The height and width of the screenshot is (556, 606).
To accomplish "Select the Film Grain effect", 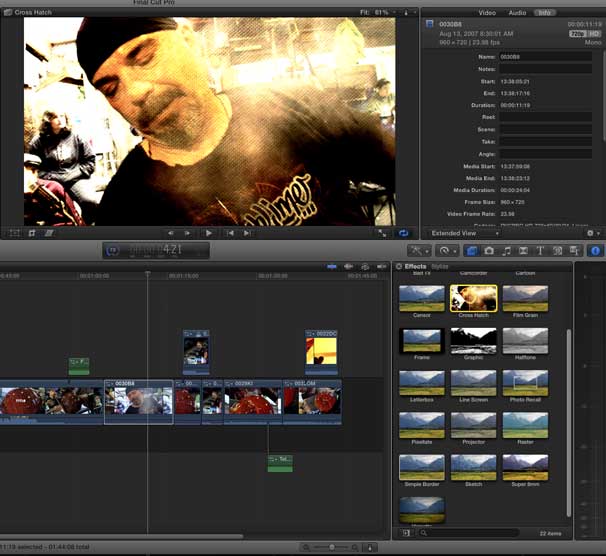I will pyautogui.click(x=525, y=298).
